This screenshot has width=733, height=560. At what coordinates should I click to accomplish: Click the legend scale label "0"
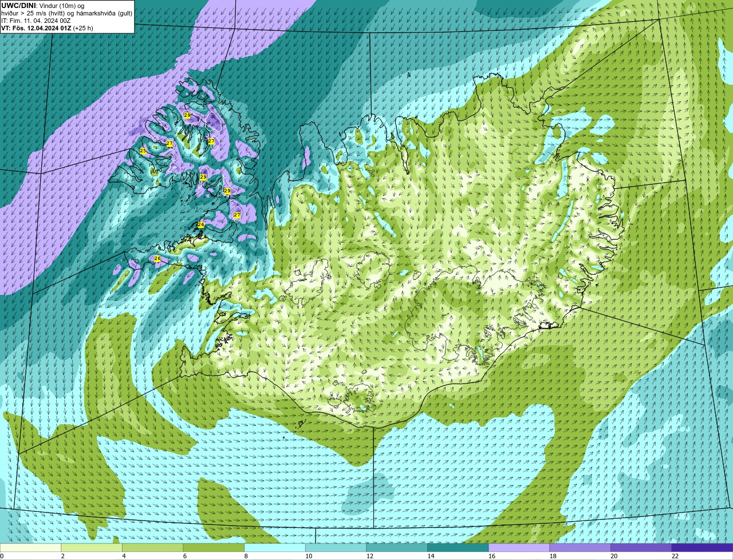point(2,556)
